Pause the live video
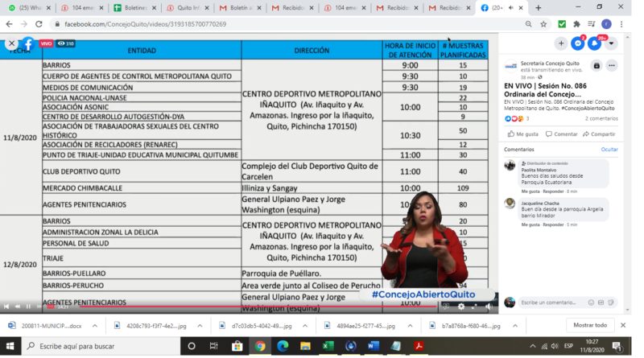The height and width of the screenshot is (358, 644). pyautogui.click(x=28, y=307)
